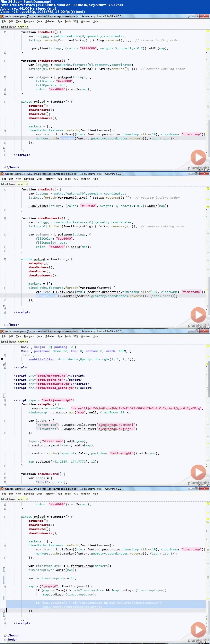Collapse function showRoadworks in the 00:01:42 frame

pyautogui.click(x=5, y=61)
